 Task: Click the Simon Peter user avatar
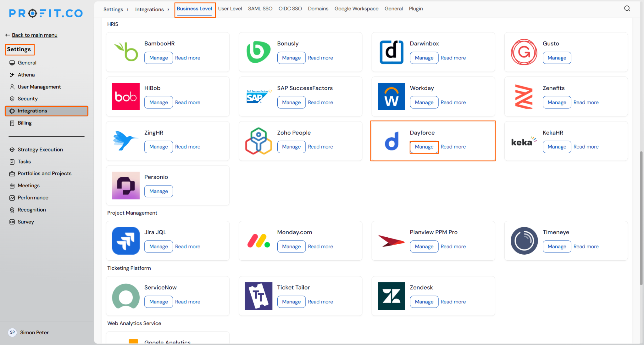(12, 332)
